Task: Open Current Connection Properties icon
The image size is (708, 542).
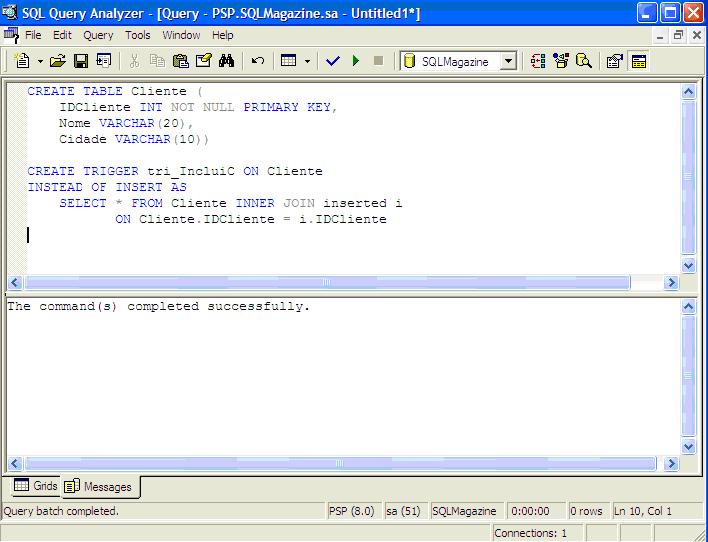Action: [x=615, y=61]
